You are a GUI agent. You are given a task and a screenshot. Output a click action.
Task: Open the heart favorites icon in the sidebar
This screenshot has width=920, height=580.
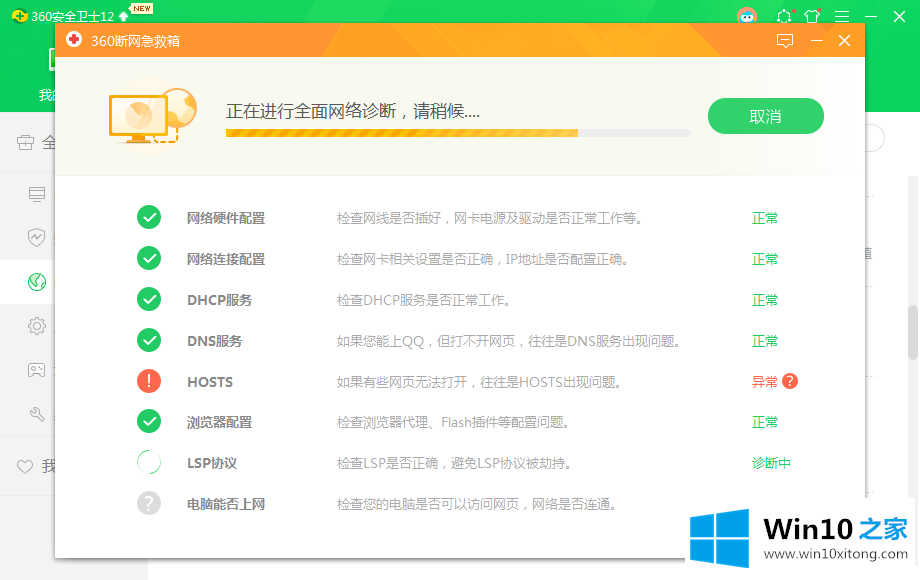[x=25, y=467]
